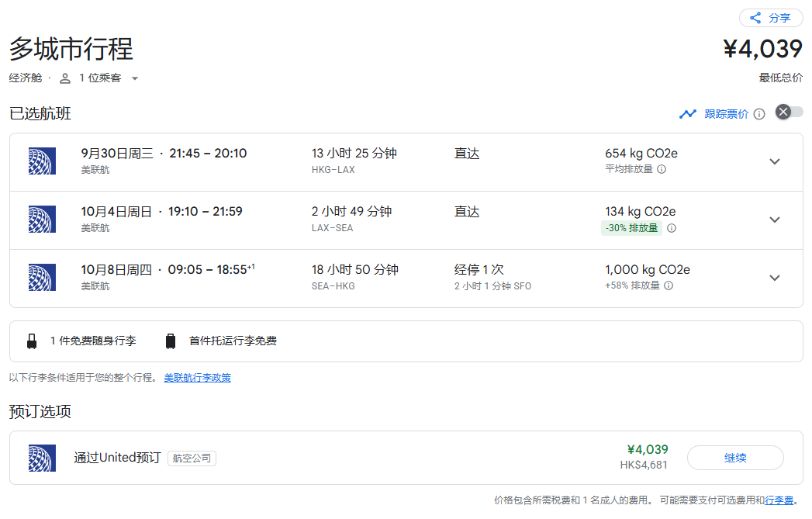
Task: Click info icon beside 平均排放量
Action: 662,169
